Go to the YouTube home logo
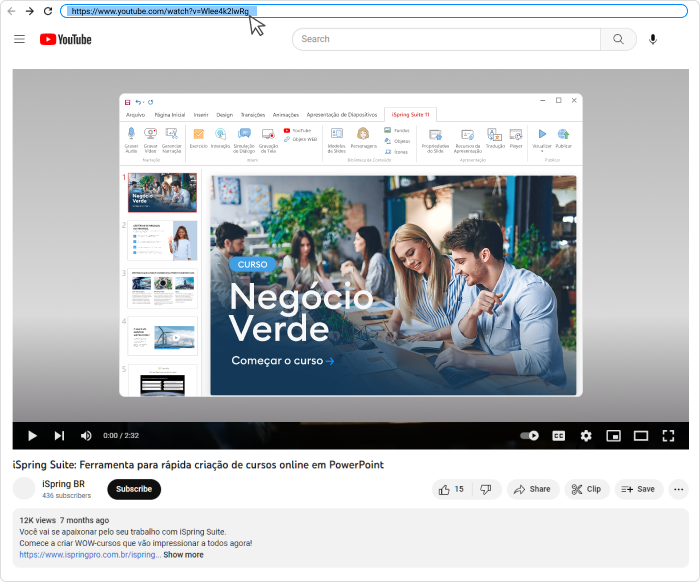This screenshot has width=700, height=582. click(66, 39)
